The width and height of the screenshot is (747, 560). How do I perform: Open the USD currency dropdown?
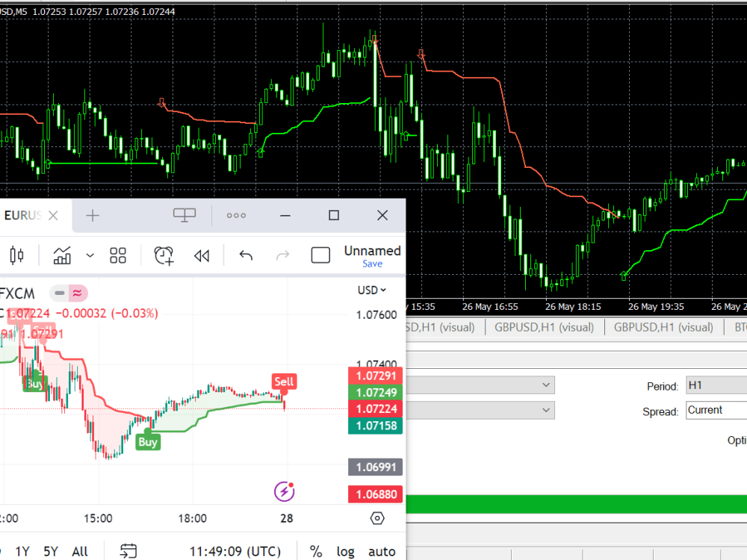371,290
